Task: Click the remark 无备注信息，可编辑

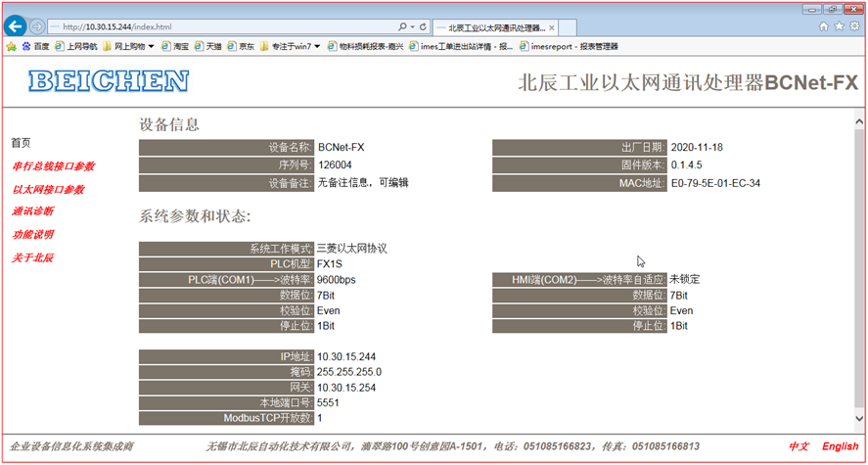Action: click(x=363, y=183)
